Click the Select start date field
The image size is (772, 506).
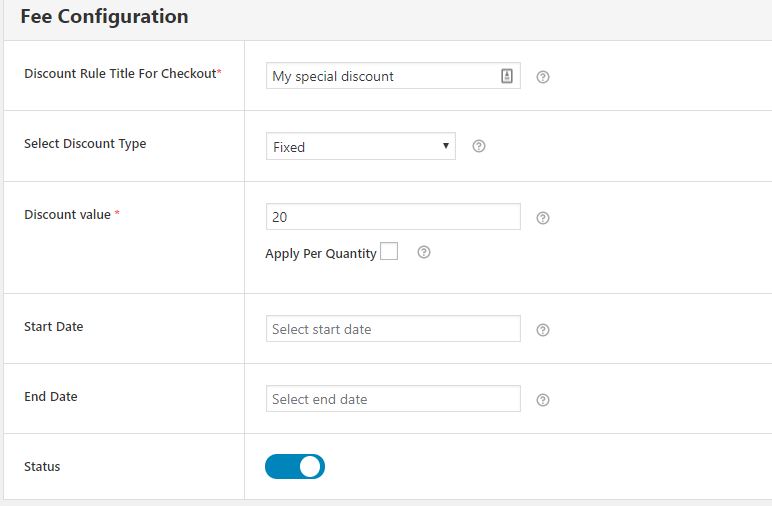pos(393,329)
